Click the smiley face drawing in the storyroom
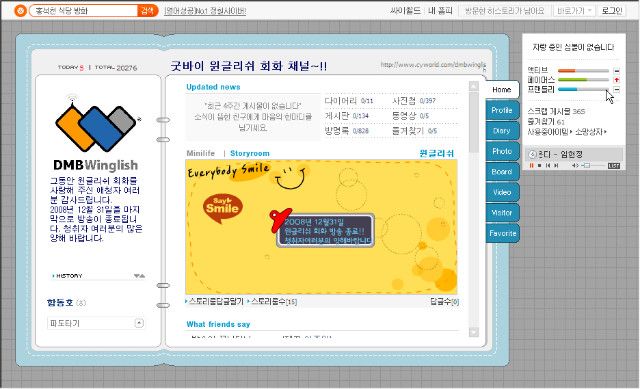Image resolution: width=640 pixels, height=389 pixels. (290, 178)
